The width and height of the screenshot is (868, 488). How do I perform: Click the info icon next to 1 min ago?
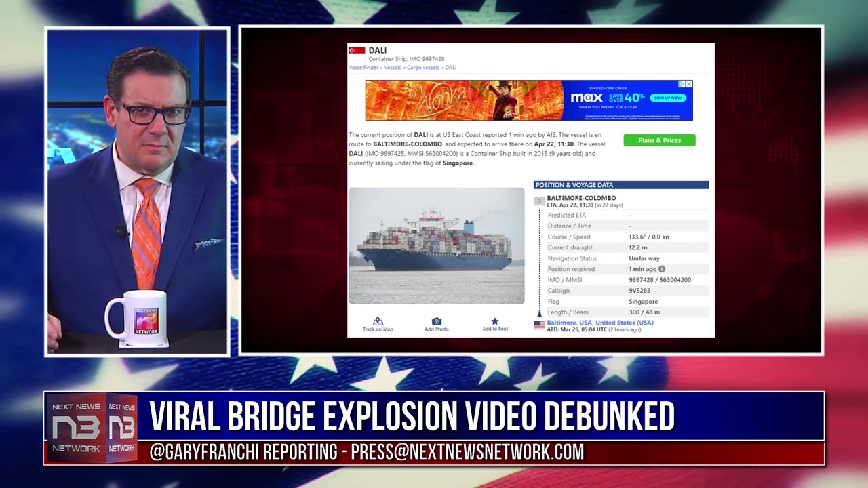click(662, 269)
